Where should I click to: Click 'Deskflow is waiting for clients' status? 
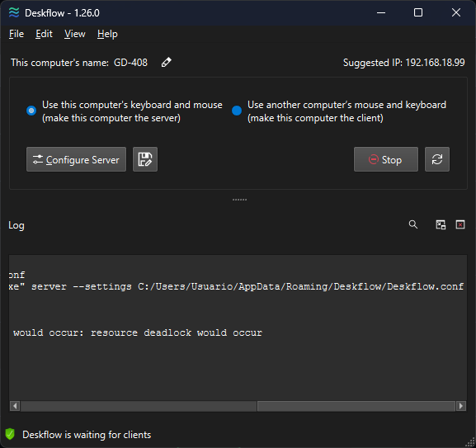point(87,435)
